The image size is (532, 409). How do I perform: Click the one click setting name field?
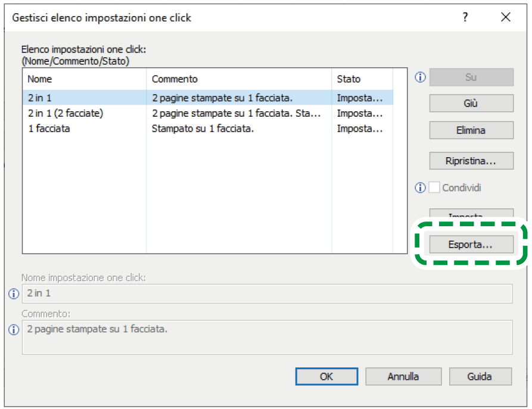point(267,294)
